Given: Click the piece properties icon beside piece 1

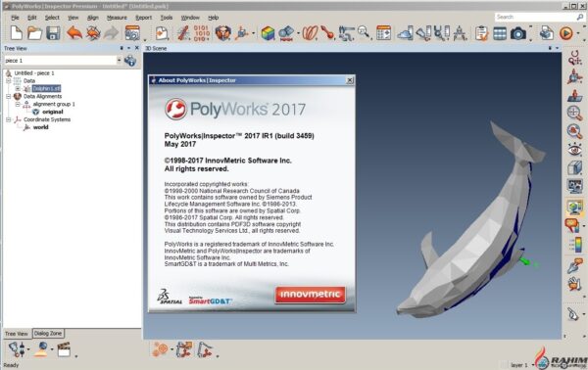Looking at the screenshot, I should coord(130,61).
